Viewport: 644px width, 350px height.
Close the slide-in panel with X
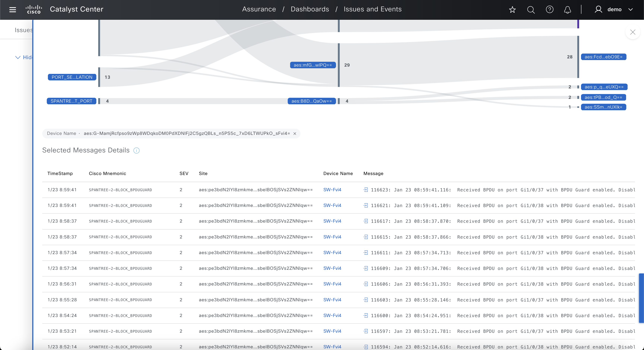click(x=632, y=32)
